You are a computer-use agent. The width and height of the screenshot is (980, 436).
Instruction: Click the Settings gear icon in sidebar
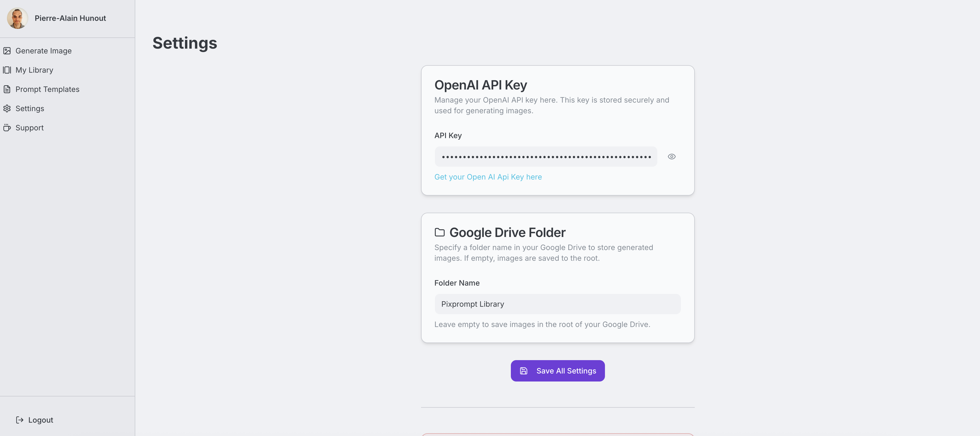pyautogui.click(x=7, y=109)
